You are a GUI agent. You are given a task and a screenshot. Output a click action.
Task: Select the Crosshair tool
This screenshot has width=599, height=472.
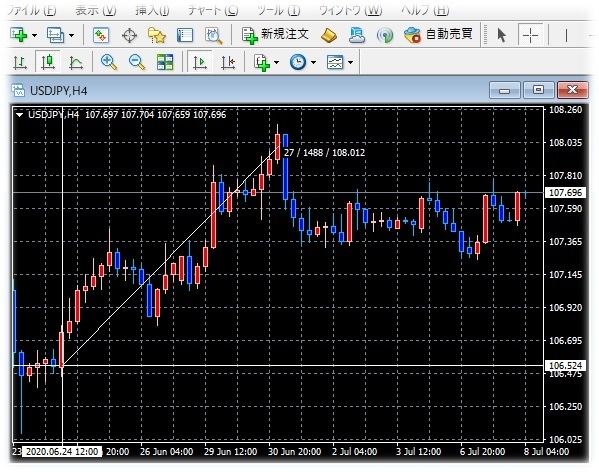click(530, 35)
